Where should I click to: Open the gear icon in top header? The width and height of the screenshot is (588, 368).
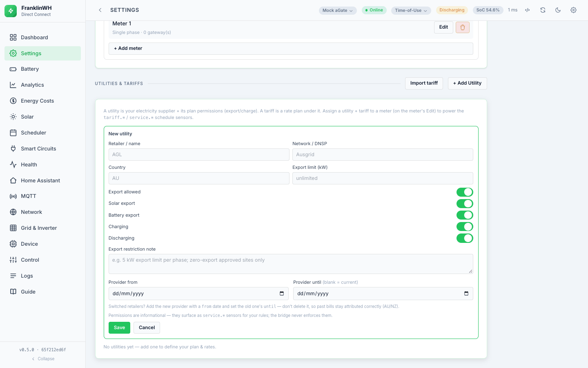573,10
